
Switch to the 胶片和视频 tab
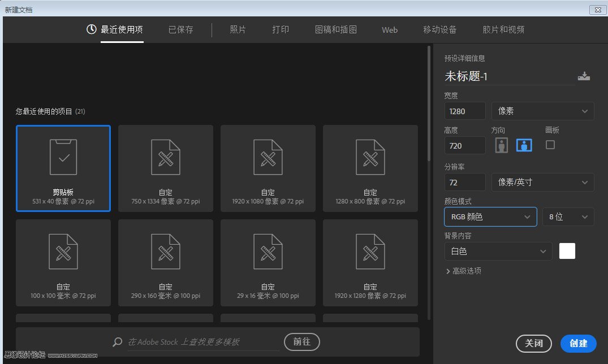pyautogui.click(x=503, y=29)
